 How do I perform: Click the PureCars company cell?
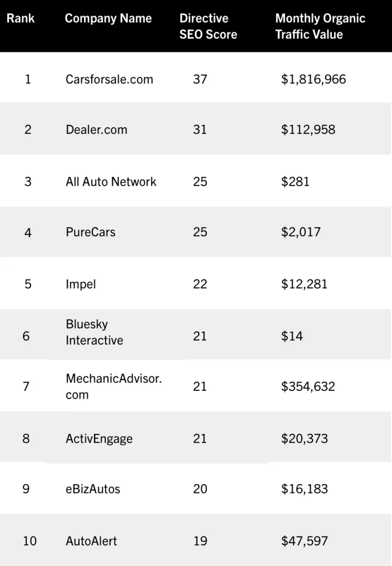coord(91,232)
